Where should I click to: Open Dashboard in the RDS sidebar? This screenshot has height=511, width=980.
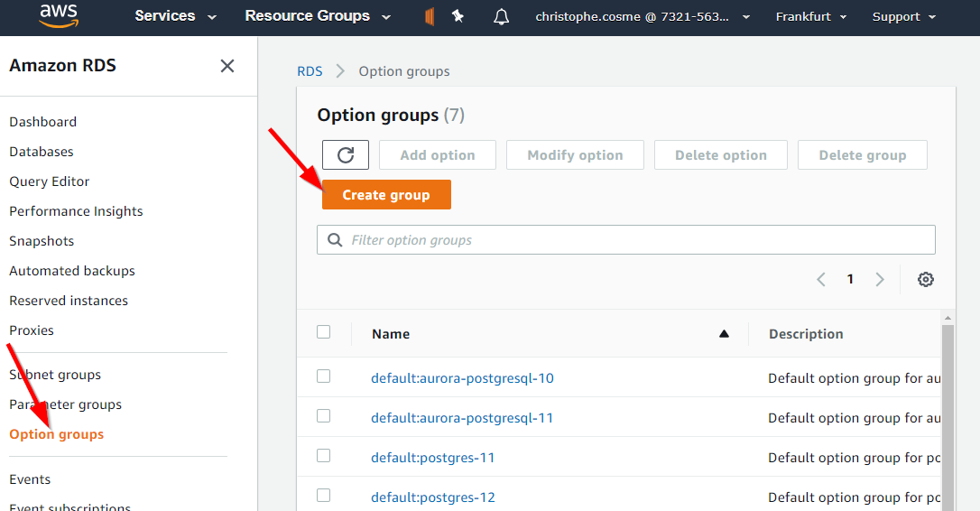pos(43,122)
